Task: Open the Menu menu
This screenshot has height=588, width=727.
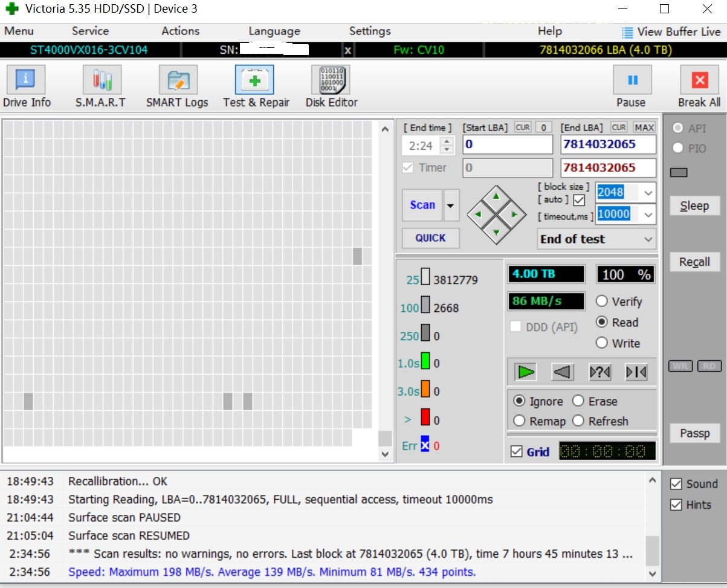Action: [x=19, y=31]
